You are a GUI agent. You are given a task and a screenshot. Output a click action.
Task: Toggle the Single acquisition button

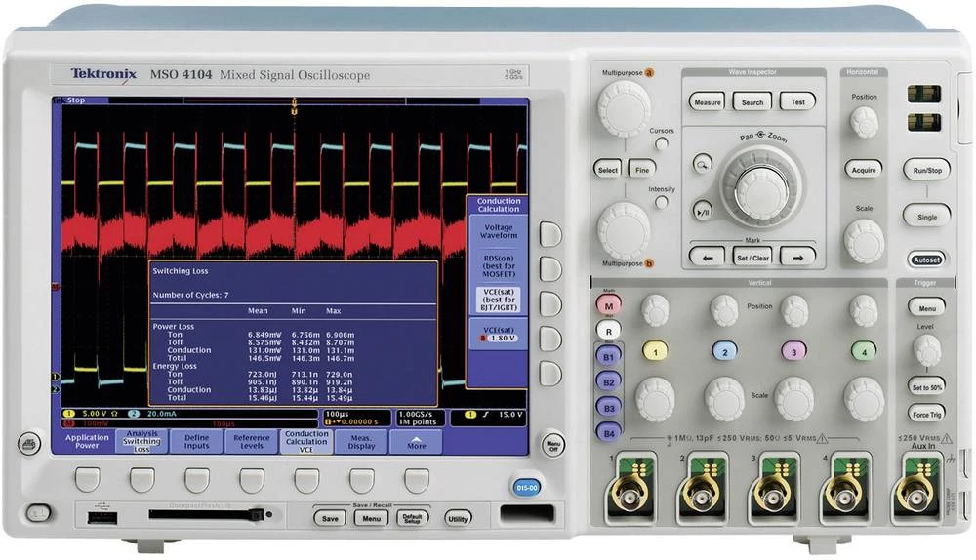coord(926,217)
